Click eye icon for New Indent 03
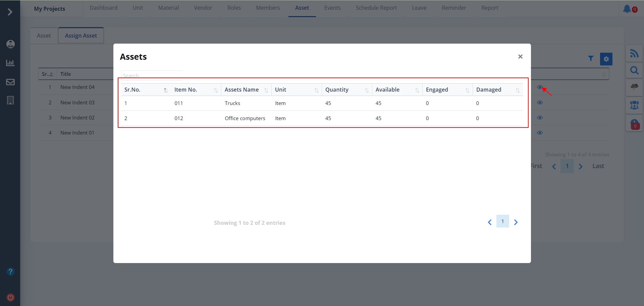 [x=540, y=103]
